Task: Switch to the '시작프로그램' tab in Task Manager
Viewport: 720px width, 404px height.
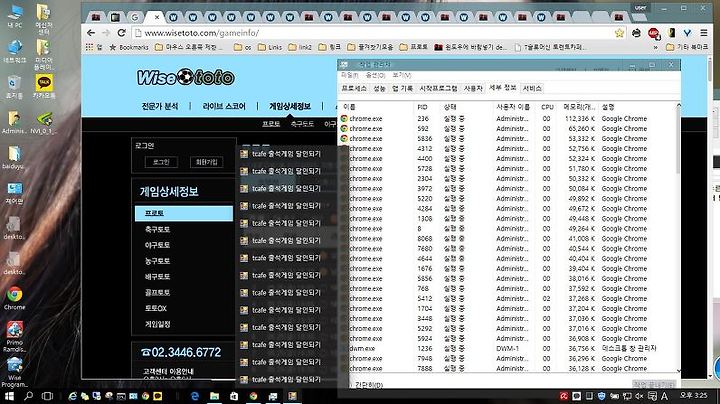Action: (439, 88)
